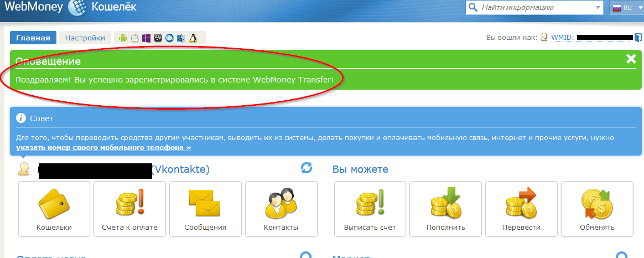The image size is (644, 258).
Task: Follow указать номер своего мобильного телефона link
Action: click(103, 147)
